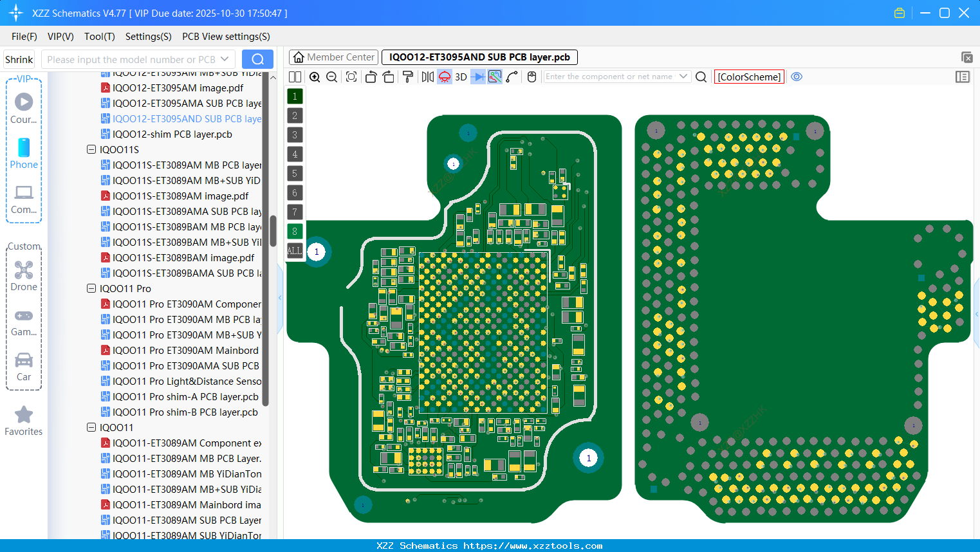This screenshot has width=980, height=552.
Task: Toggle the eye visibility icon next to ColorScheme
Action: pyautogui.click(x=797, y=77)
